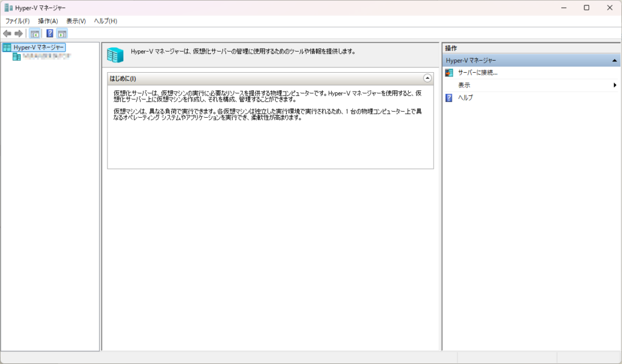Click サーバーに接続... in the actions pane
Image resolution: width=622 pixels, height=364 pixels.
click(477, 73)
